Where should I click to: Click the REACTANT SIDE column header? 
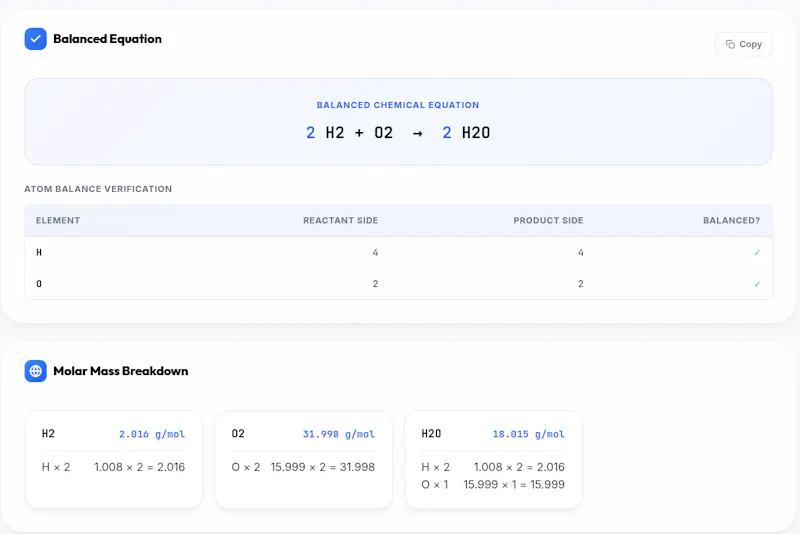point(340,220)
